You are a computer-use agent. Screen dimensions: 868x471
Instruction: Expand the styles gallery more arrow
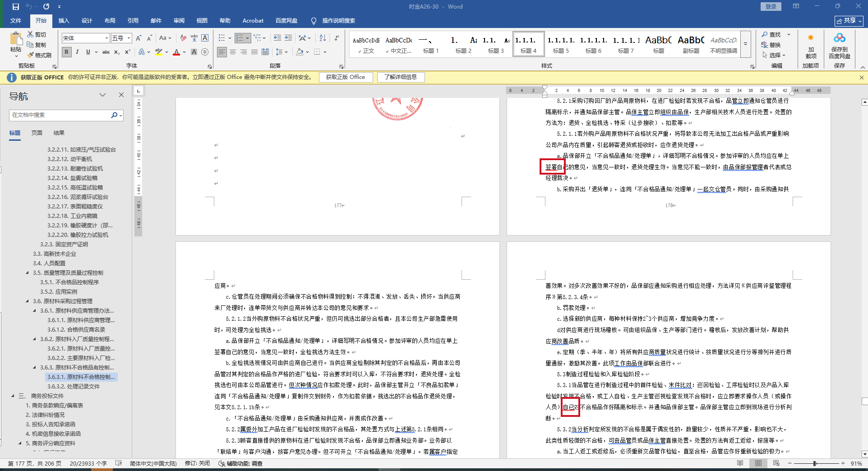746,44
